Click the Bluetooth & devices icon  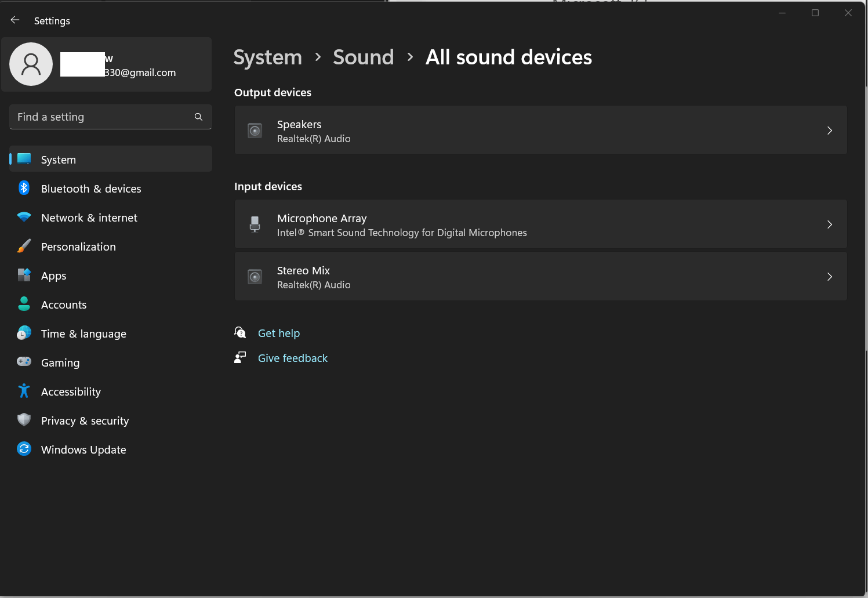coord(24,188)
